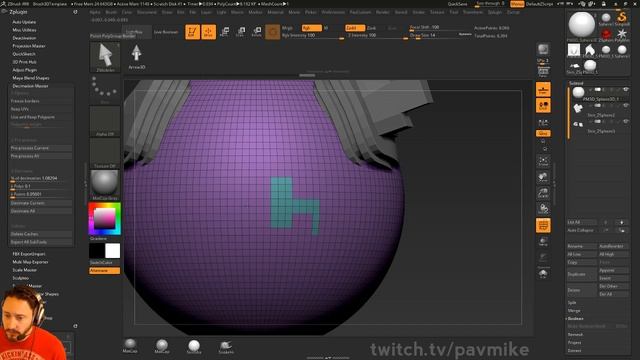Click the QuickSave button
The height and width of the screenshot is (360, 640).
click(x=457, y=4)
